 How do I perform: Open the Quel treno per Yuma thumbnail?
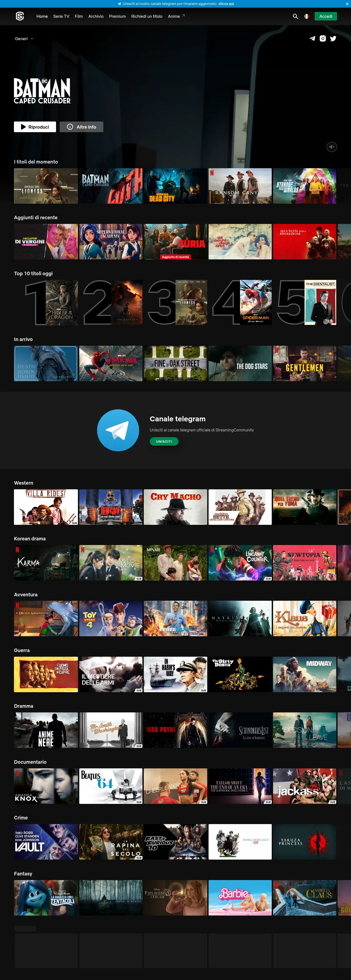[305, 507]
